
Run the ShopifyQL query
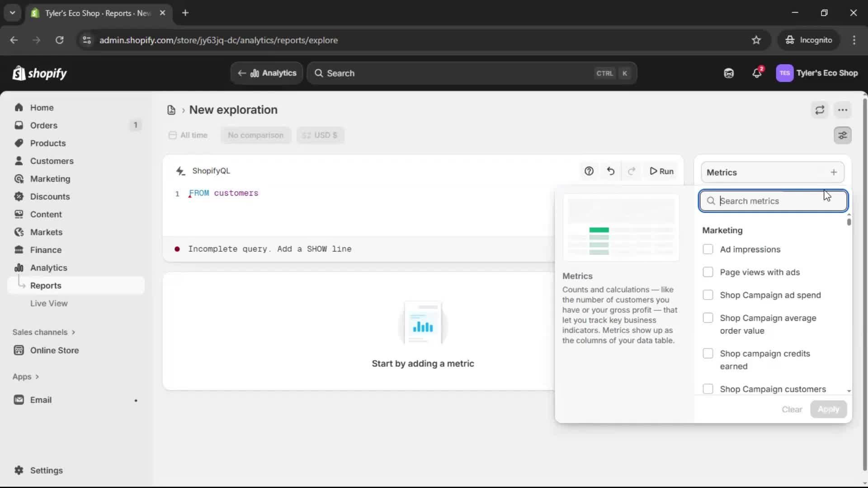click(661, 171)
